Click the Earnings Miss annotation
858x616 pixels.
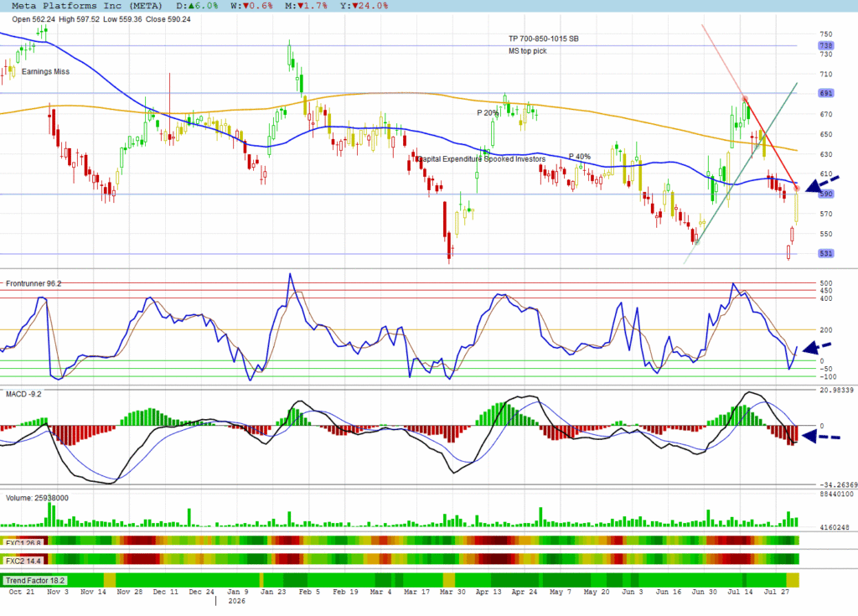[x=45, y=72]
